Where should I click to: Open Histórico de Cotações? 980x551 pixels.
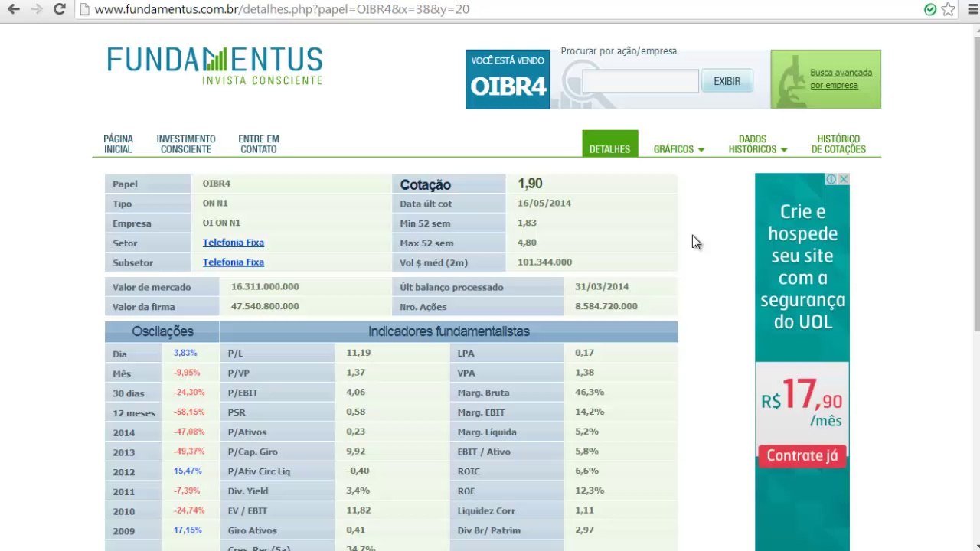[838, 144]
